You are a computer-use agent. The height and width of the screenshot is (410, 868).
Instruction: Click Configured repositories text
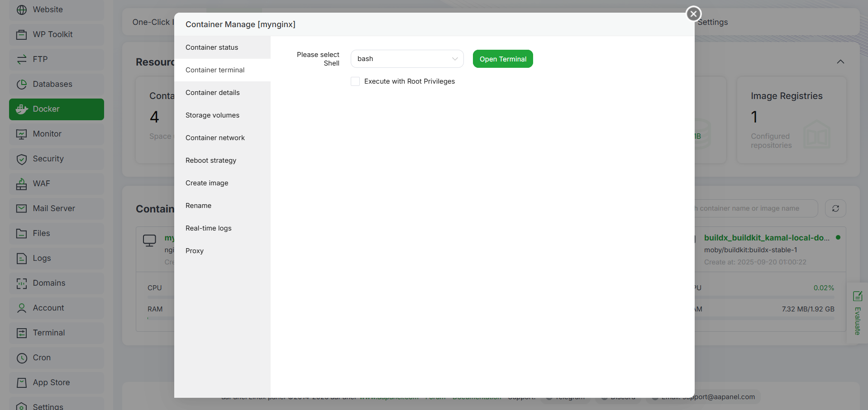[771, 141]
